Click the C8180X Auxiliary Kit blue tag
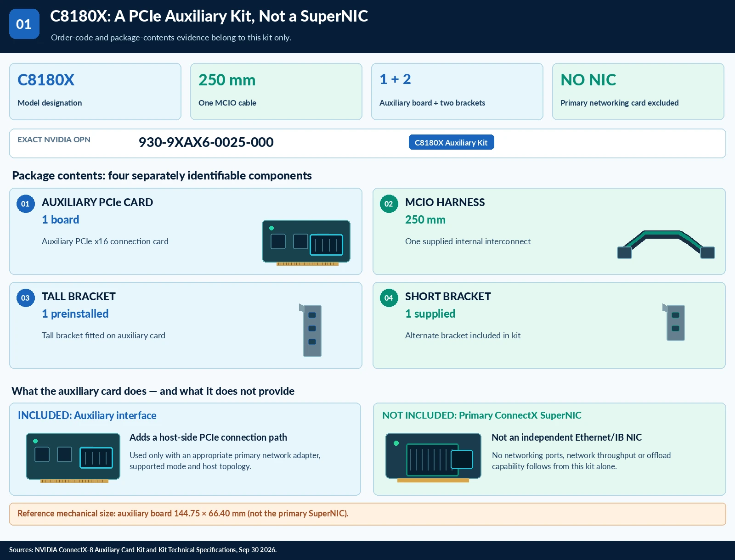 (451, 142)
